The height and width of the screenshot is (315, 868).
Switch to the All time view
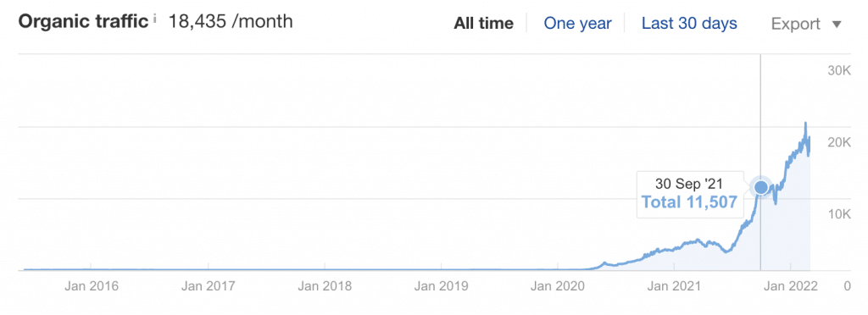coord(483,24)
